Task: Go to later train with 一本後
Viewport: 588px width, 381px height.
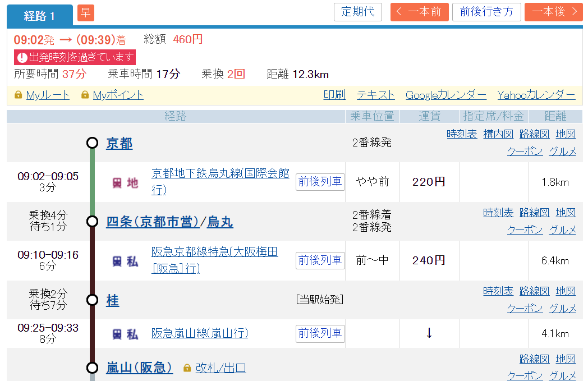Action: 553,12
